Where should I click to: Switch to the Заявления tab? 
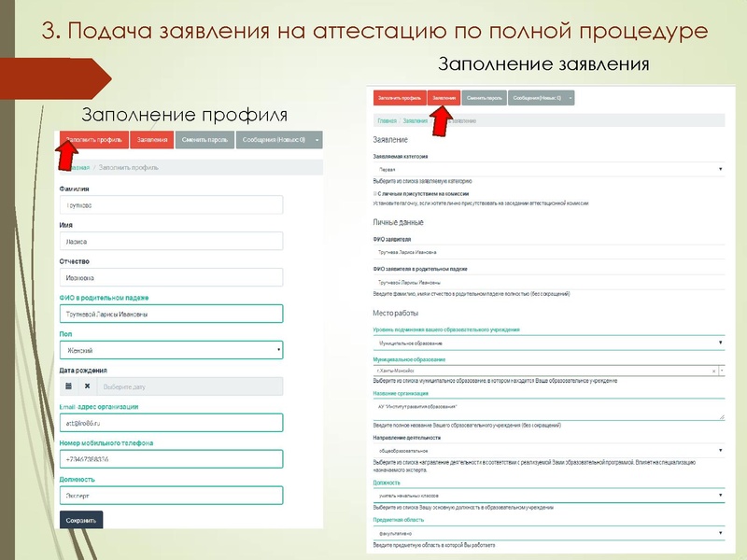tap(444, 96)
